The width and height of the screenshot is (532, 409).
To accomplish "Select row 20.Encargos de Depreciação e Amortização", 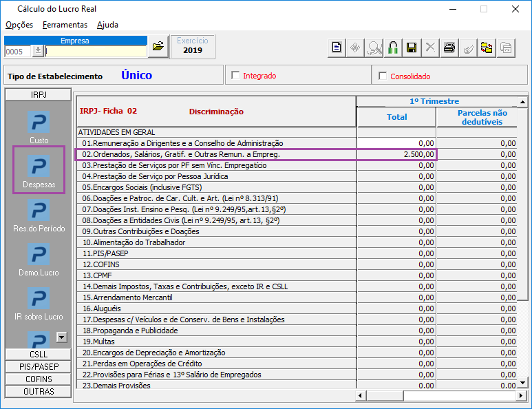I will coord(217,353).
